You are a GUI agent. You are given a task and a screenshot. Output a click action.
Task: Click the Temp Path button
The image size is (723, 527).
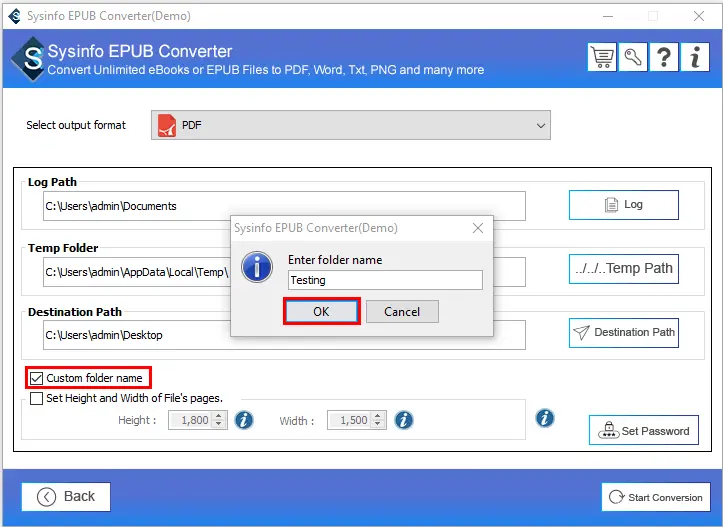623,268
